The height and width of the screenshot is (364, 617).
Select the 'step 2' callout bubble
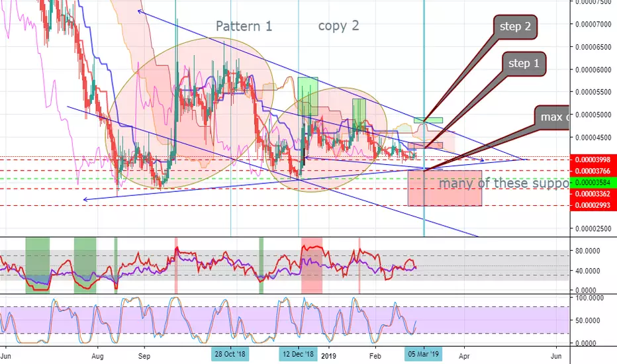tap(515, 26)
